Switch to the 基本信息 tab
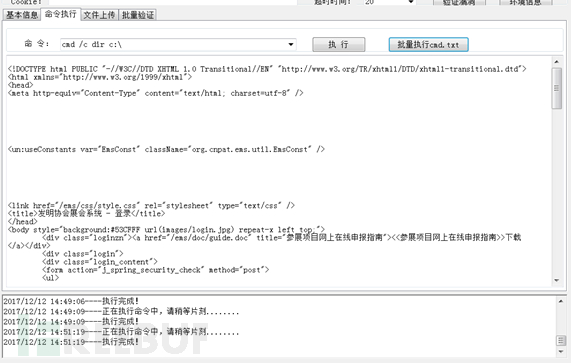 pyautogui.click(x=21, y=15)
